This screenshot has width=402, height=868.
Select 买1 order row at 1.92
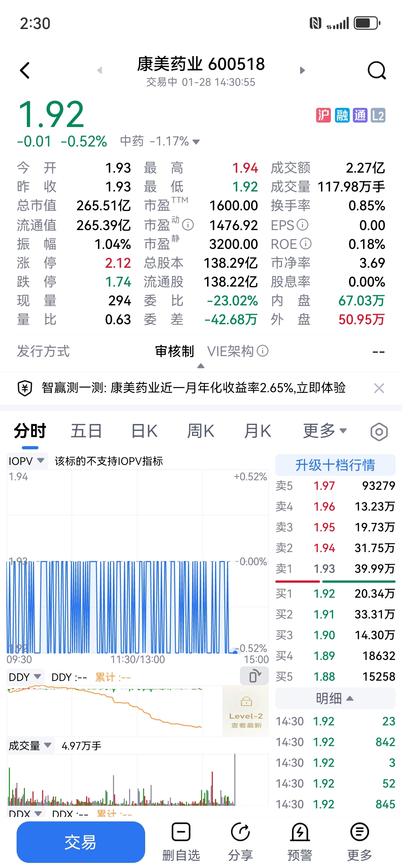pos(335,593)
